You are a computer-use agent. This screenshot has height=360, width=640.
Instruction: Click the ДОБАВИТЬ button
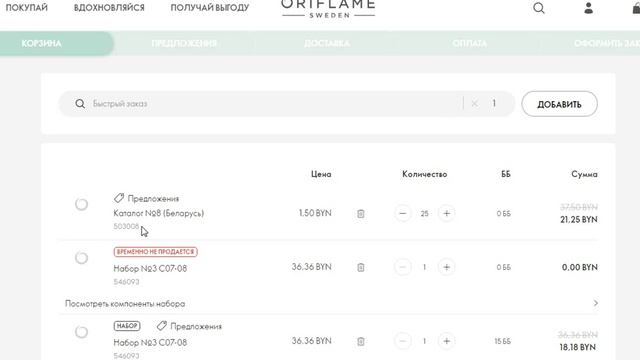point(559,104)
